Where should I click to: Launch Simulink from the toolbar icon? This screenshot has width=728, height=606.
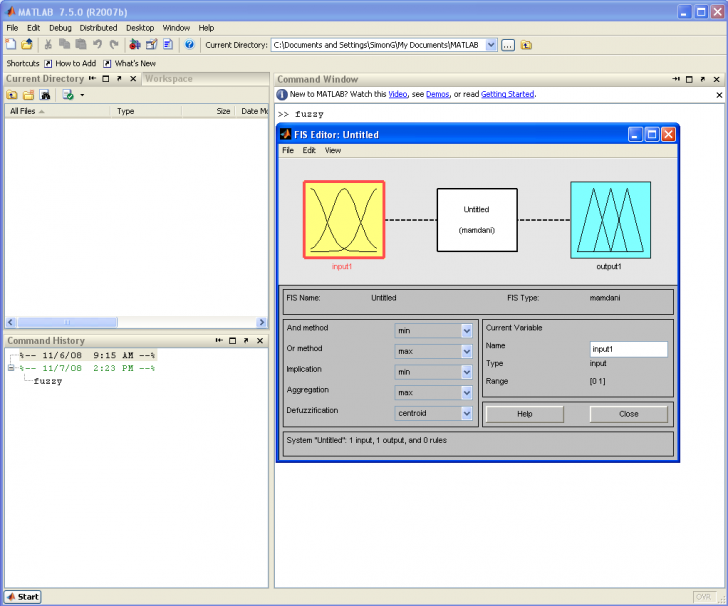click(x=135, y=45)
